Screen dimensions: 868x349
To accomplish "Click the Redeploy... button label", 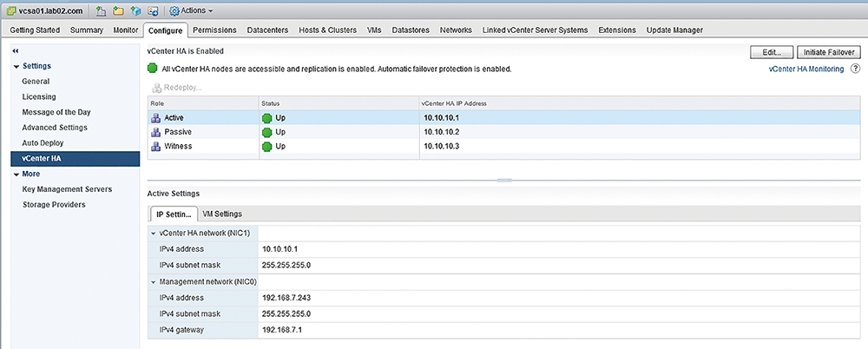I will (182, 88).
